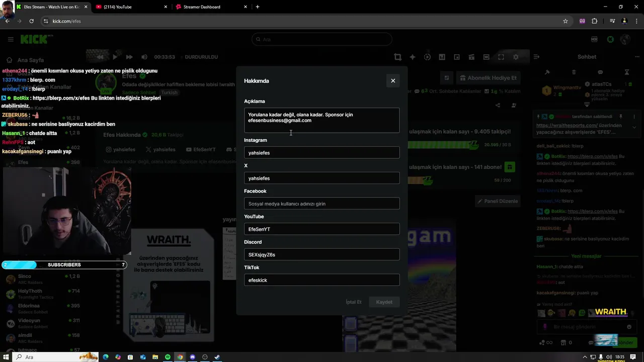This screenshot has height=362, width=644.
Task: Click the speech bubble icon in chat toolbar
Action: coord(600,72)
